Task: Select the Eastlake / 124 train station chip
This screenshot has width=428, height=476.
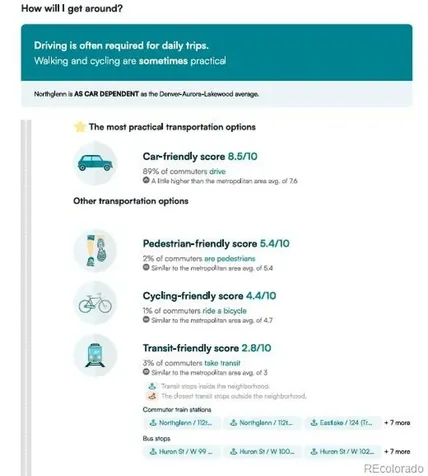Action: (343, 423)
